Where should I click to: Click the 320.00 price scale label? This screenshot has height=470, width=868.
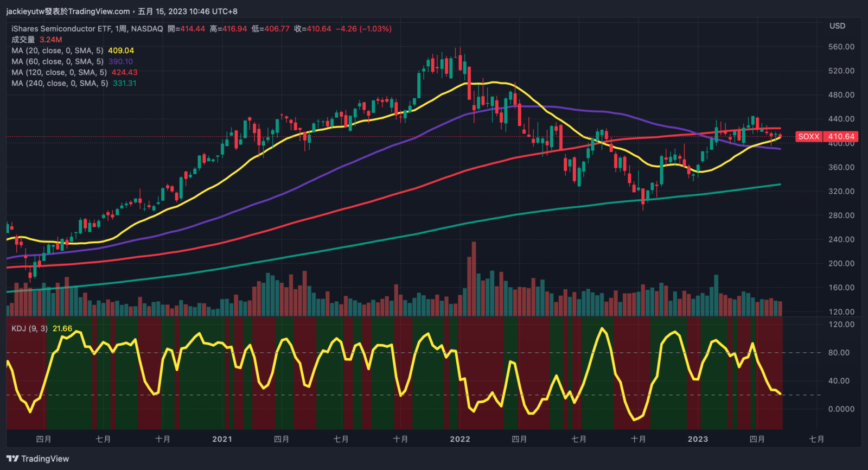click(x=841, y=192)
